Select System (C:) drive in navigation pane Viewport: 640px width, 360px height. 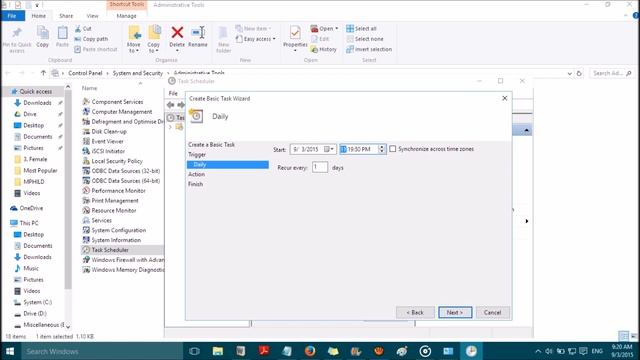(38, 302)
